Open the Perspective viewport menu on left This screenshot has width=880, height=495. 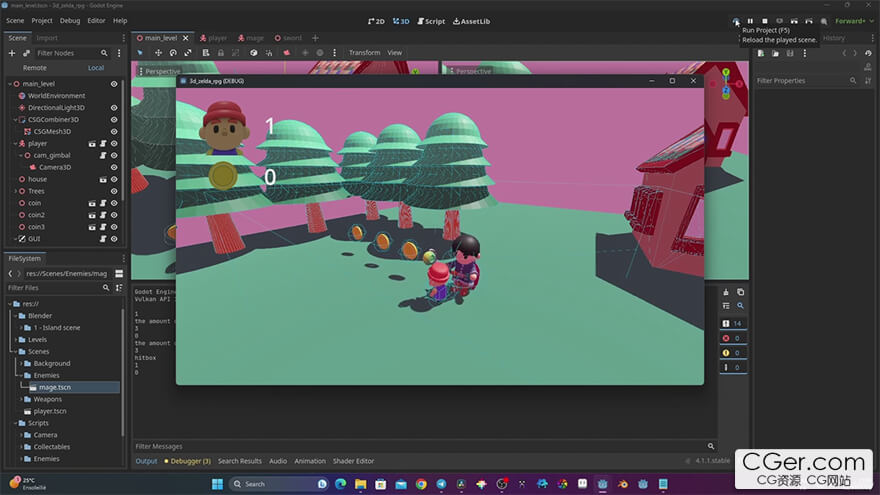(160, 71)
